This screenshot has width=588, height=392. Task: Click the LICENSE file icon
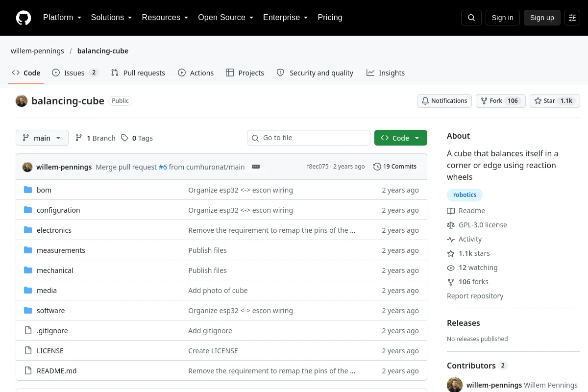tap(28, 351)
